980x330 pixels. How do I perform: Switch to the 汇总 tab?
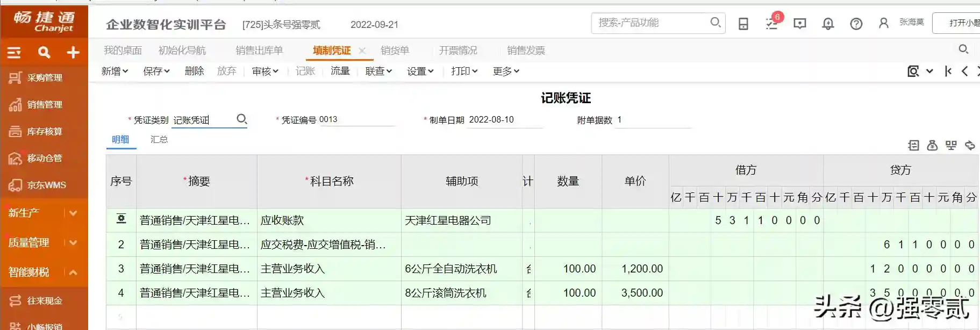click(159, 139)
